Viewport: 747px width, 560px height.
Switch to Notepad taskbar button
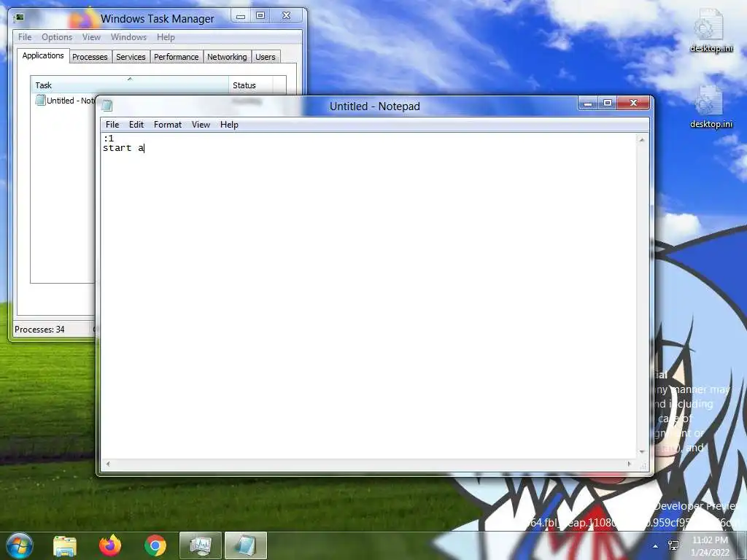(245, 545)
